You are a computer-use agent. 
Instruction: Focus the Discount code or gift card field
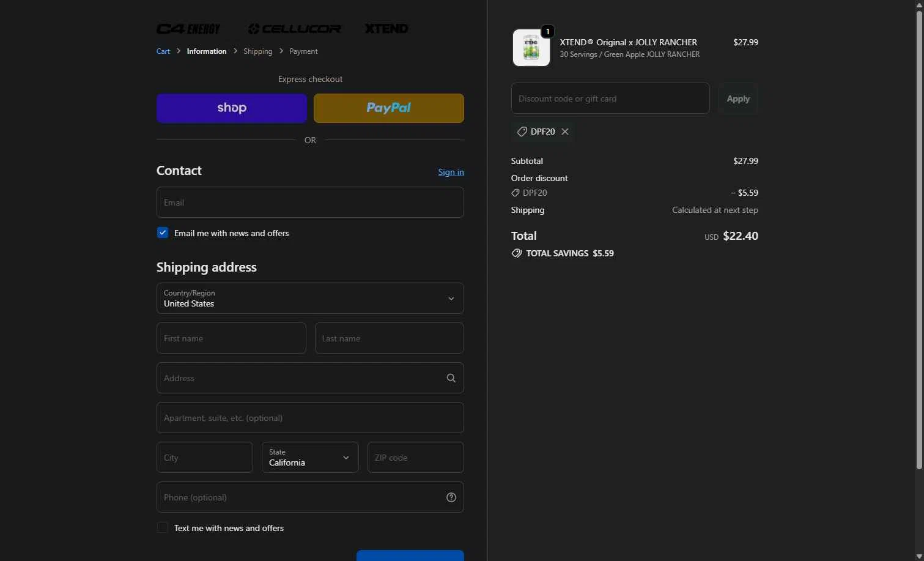pos(610,98)
